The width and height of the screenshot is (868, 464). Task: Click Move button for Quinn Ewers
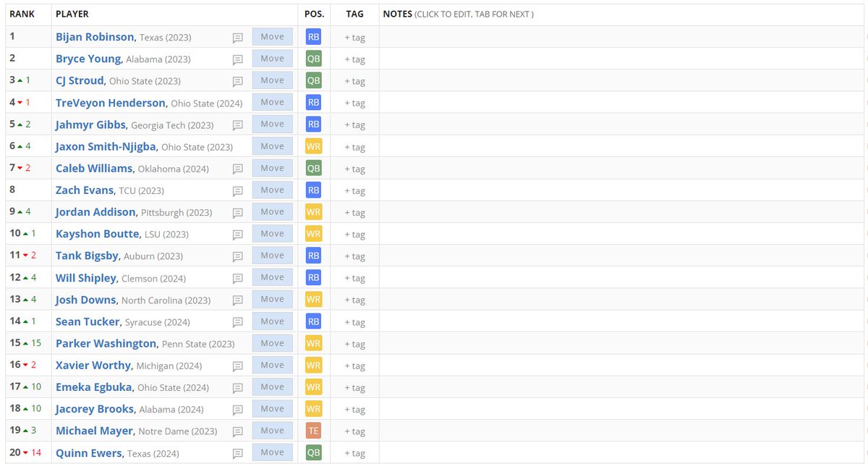coord(273,452)
